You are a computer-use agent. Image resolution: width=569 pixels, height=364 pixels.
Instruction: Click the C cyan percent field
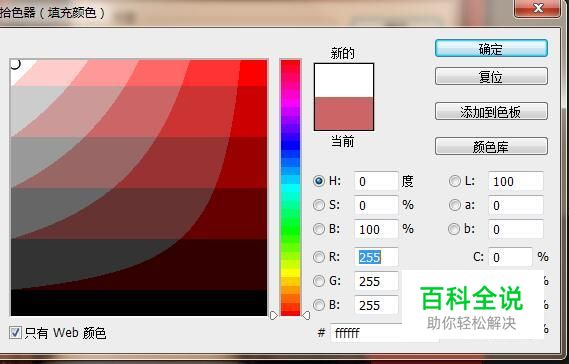pyautogui.click(x=510, y=257)
